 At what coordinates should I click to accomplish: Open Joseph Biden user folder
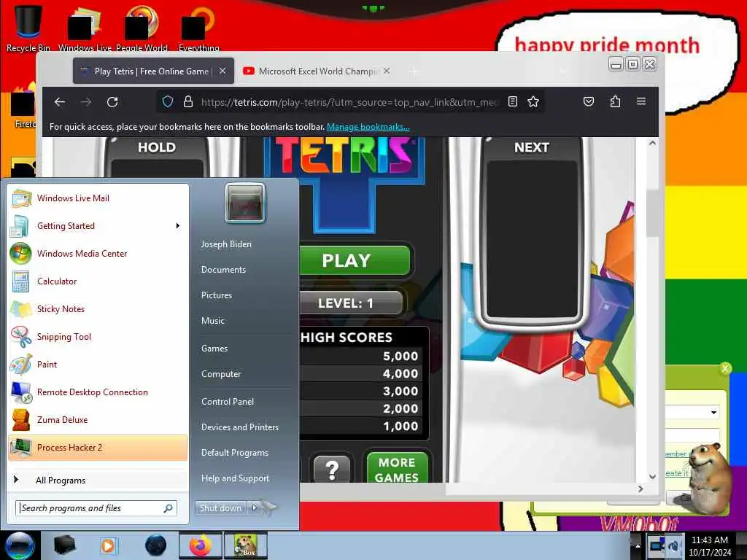tap(226, 244)
